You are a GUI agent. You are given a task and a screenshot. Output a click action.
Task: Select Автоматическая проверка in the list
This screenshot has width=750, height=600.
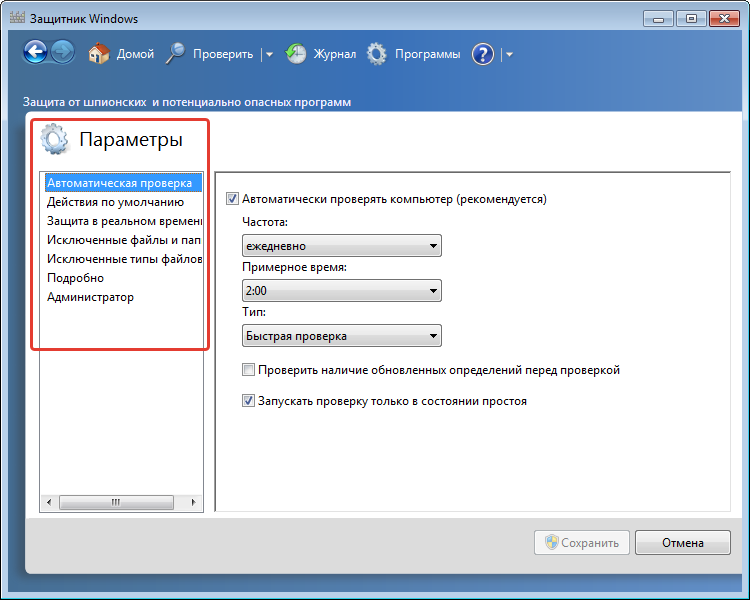point(123,183)
